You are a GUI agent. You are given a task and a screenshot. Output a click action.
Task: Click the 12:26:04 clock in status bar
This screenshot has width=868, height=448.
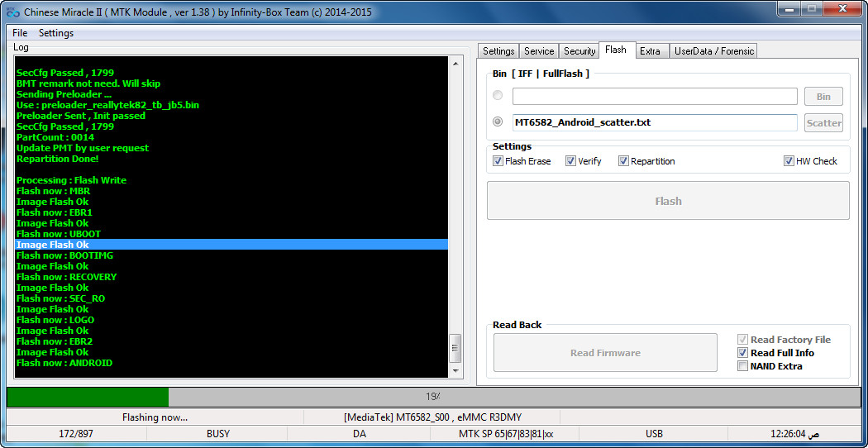(794, 434)
